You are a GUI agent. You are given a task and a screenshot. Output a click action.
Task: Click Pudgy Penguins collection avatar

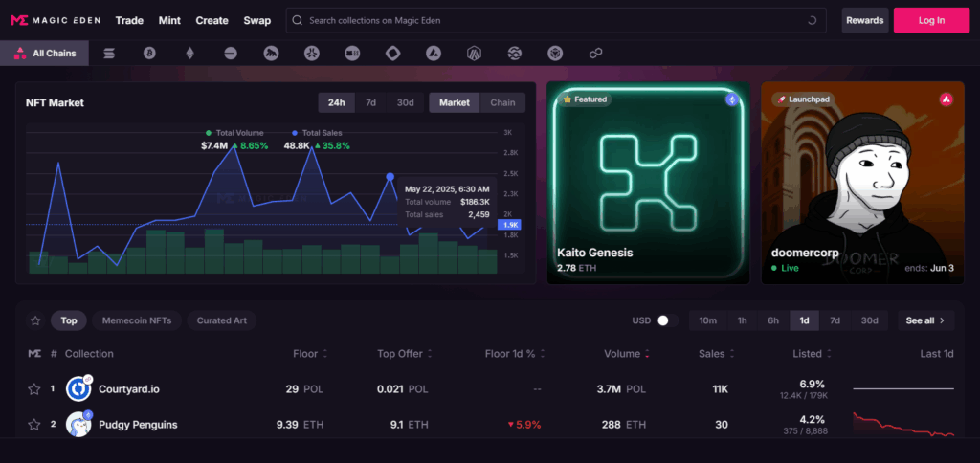pyautogui.click(x=78, y=425)
